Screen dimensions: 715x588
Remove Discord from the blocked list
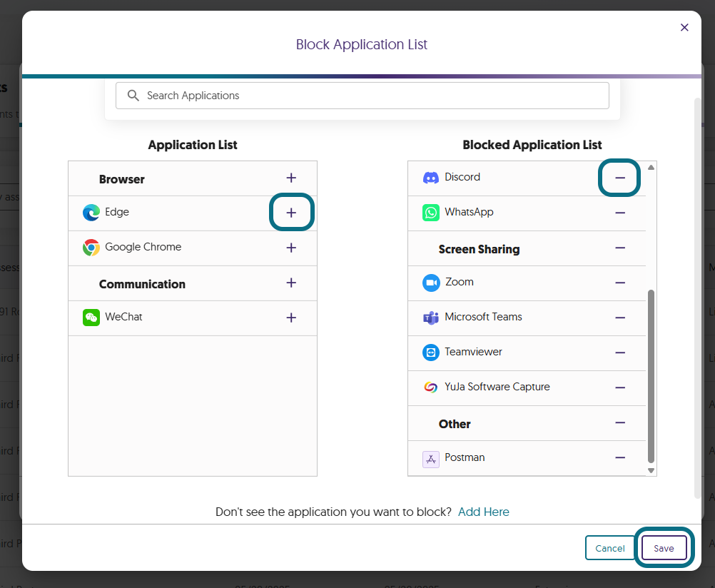click(x=619, y=178)
